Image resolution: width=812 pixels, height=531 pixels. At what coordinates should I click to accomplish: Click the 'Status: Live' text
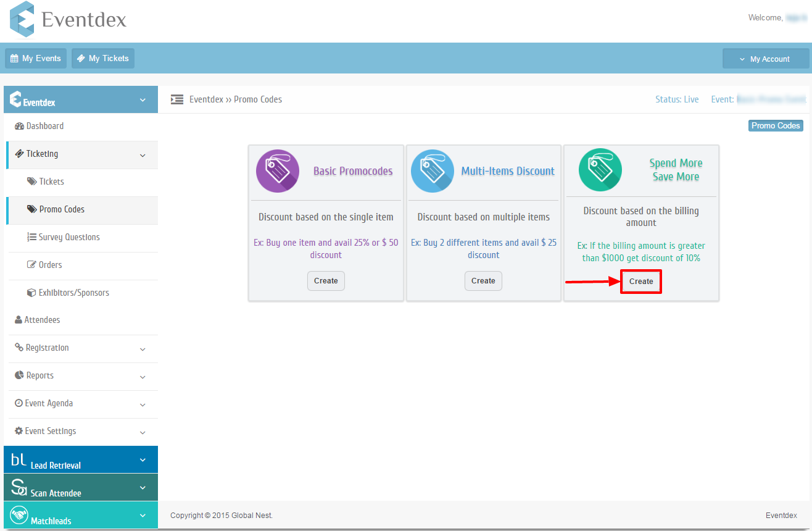tap(677, 99)
